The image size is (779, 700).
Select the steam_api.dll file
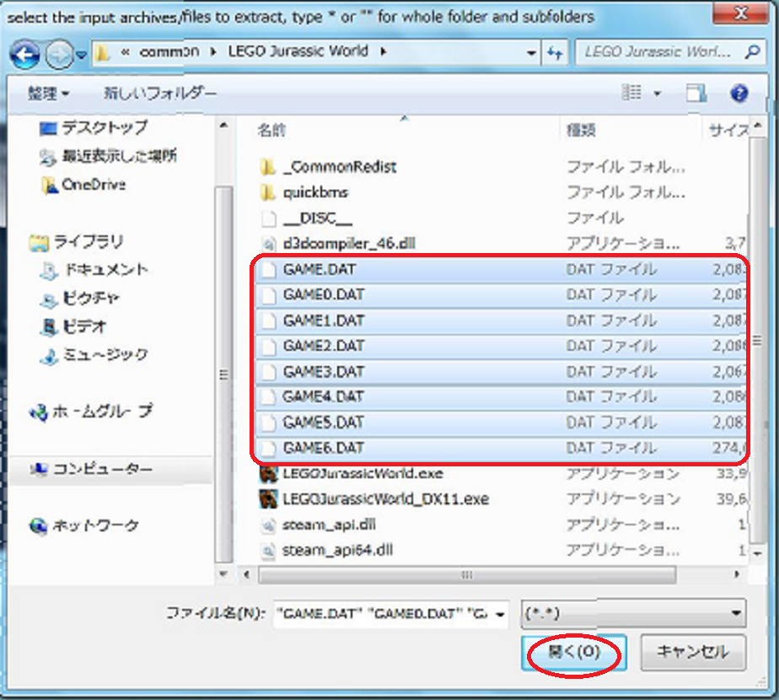pos(501,525)
